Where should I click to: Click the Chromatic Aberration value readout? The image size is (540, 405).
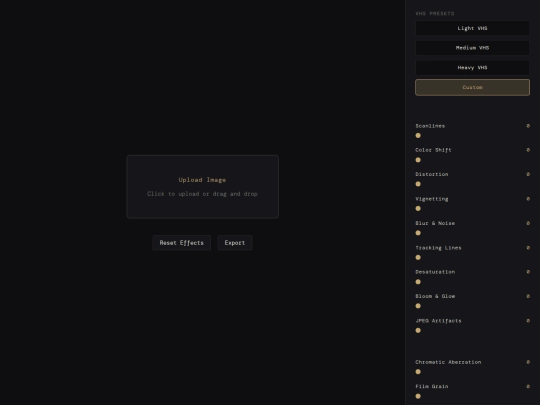pos(528,362)
